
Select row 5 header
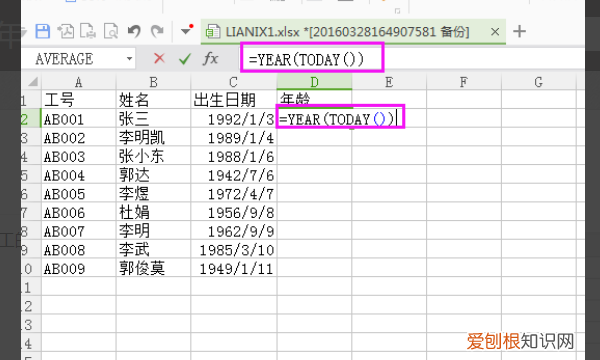[31, 175]
